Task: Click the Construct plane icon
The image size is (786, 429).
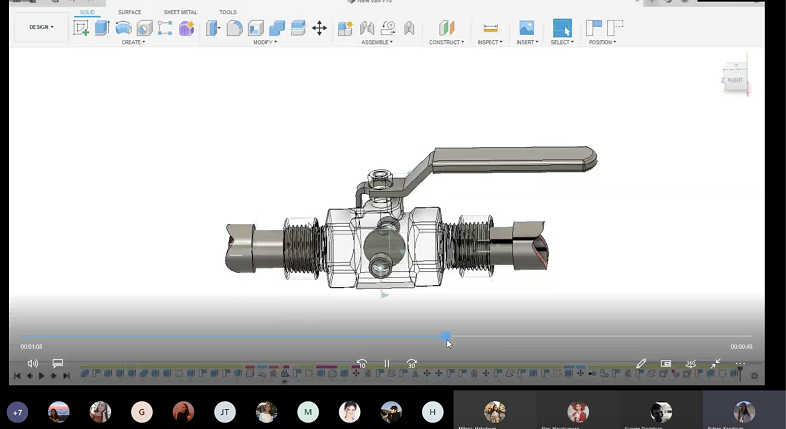Action: [447, 28]
